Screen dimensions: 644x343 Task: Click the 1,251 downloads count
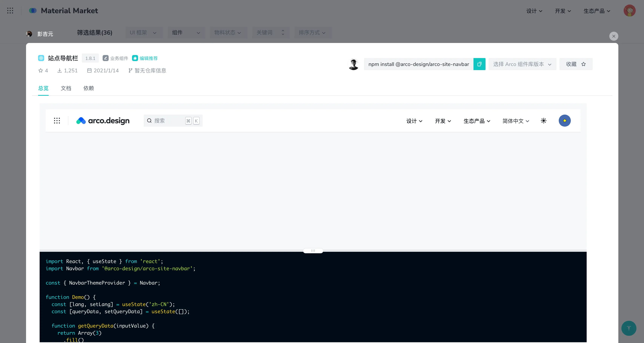tap(71, 70)
